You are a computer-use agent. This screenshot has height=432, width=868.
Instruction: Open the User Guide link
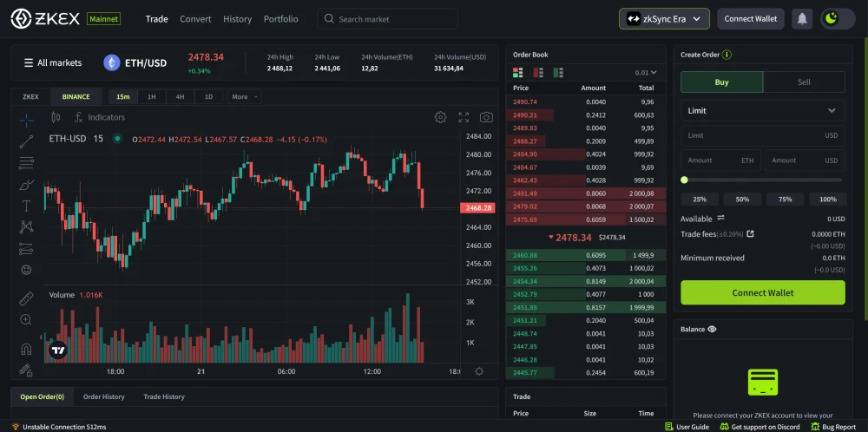687,427
